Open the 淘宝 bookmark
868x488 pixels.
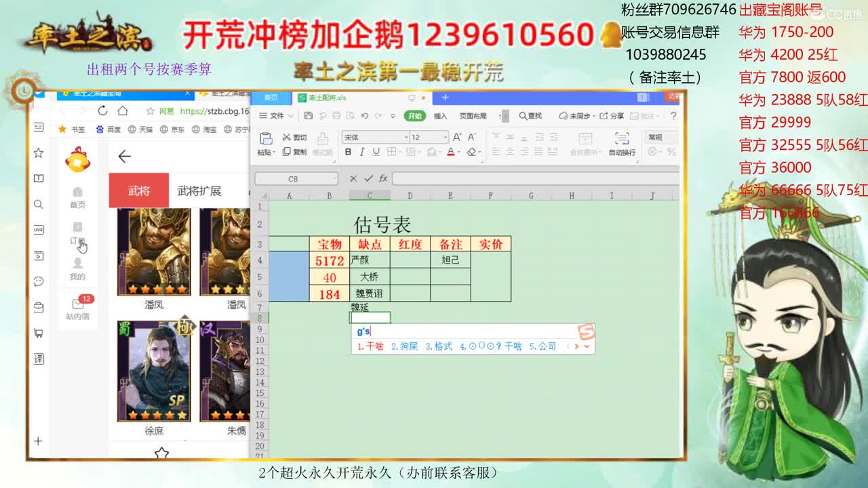point(204,129)
